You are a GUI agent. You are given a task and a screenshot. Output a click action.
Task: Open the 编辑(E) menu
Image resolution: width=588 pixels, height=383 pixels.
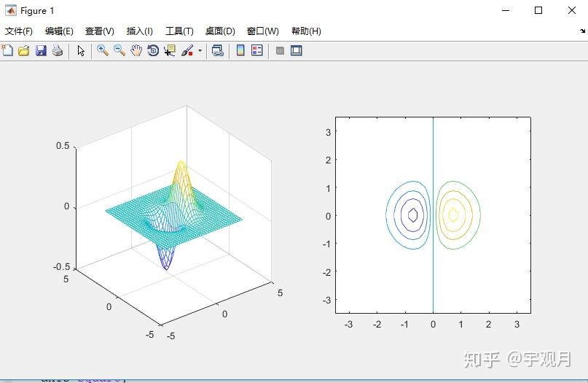click(59, 31)
